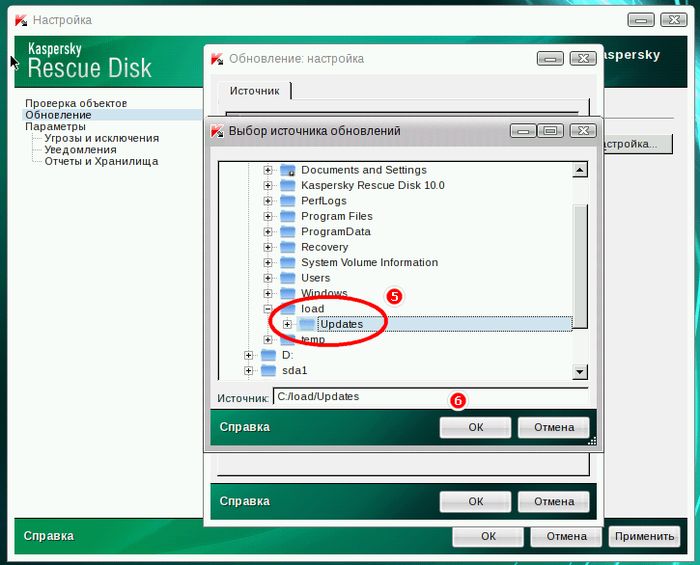The image size is (700, 565).
Task: Expand the D: drive node
Action: pos(248,355)
